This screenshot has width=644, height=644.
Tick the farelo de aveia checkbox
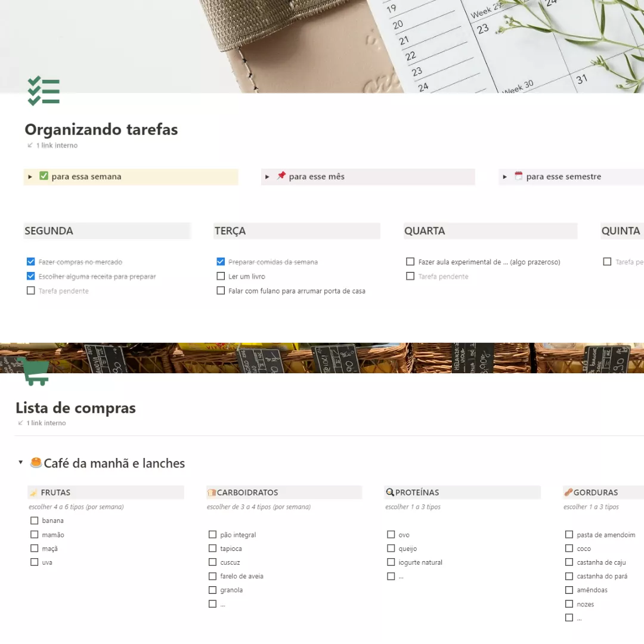(212, 576)
